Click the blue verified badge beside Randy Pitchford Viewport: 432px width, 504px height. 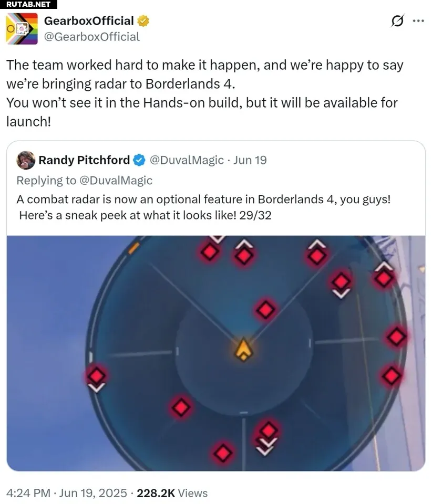pyautogui.click(x=139, y=160)
